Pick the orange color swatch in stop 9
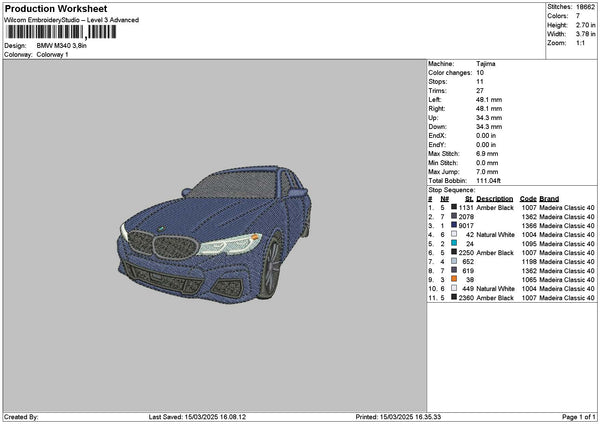 click(455, 279)
